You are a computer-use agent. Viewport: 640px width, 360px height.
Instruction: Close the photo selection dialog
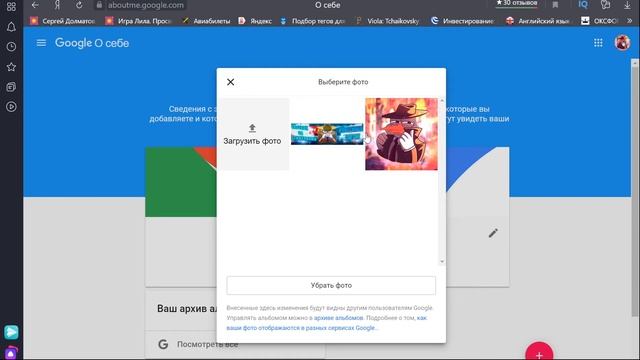tap(231, 82)
